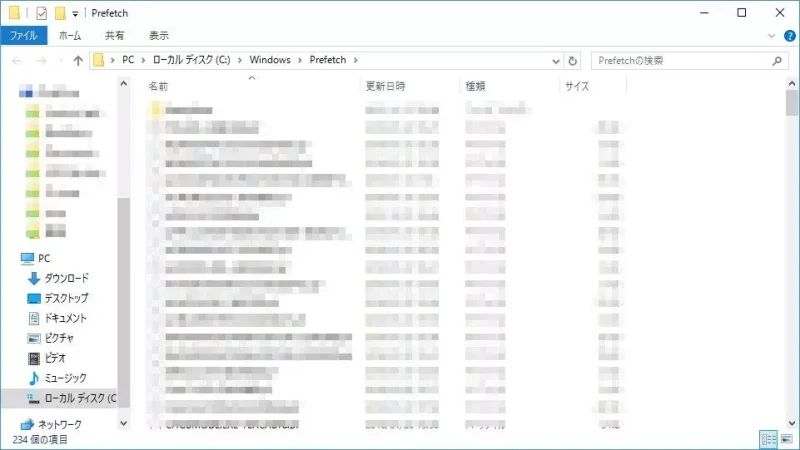Click the デスクトップ monitor icon
This screenshot has width=800, height=450.
click(34, 298)
